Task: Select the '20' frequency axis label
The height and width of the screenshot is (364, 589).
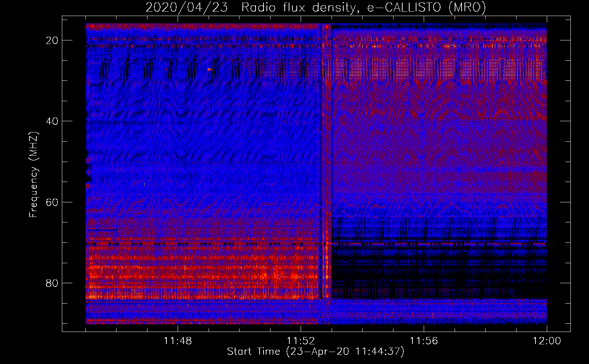Action: (52, 40)
